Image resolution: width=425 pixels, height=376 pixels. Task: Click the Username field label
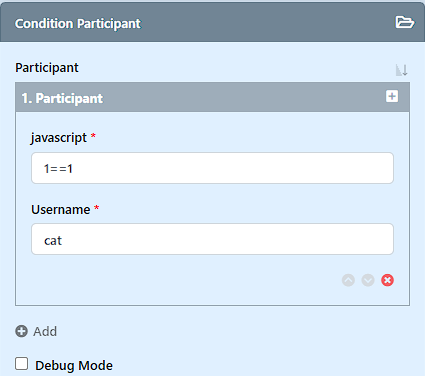(x=61, y=210)
